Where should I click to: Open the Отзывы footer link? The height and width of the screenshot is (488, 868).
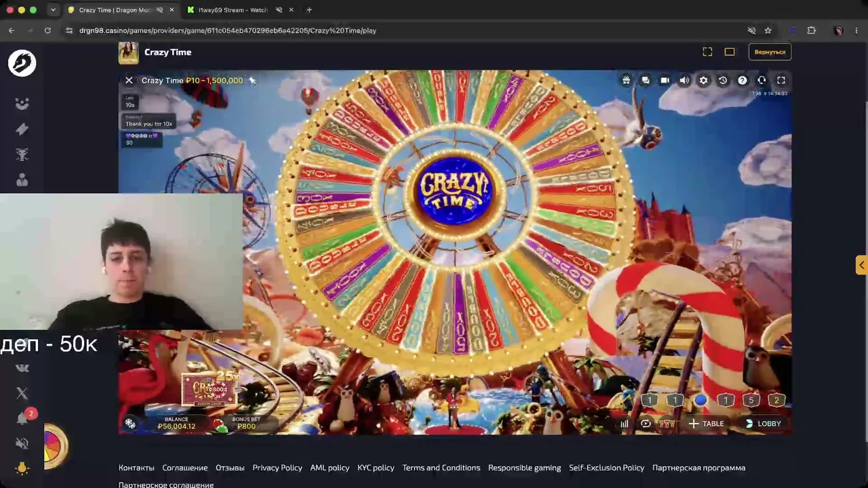(230, 468)
